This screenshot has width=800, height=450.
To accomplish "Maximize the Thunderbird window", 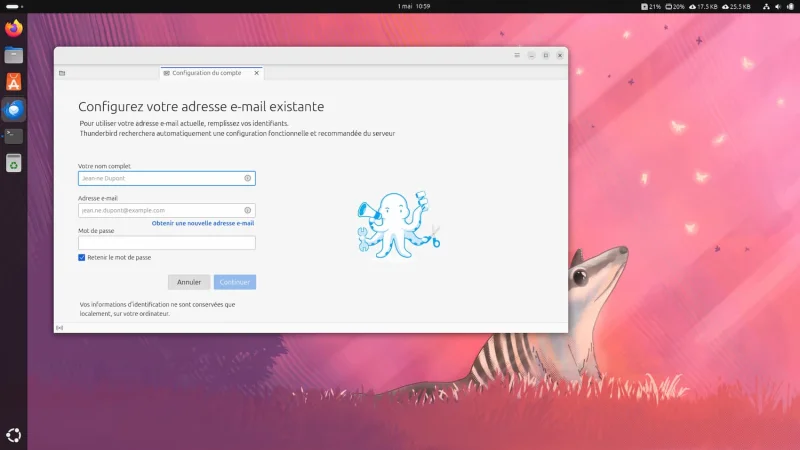I will point(545,55).
